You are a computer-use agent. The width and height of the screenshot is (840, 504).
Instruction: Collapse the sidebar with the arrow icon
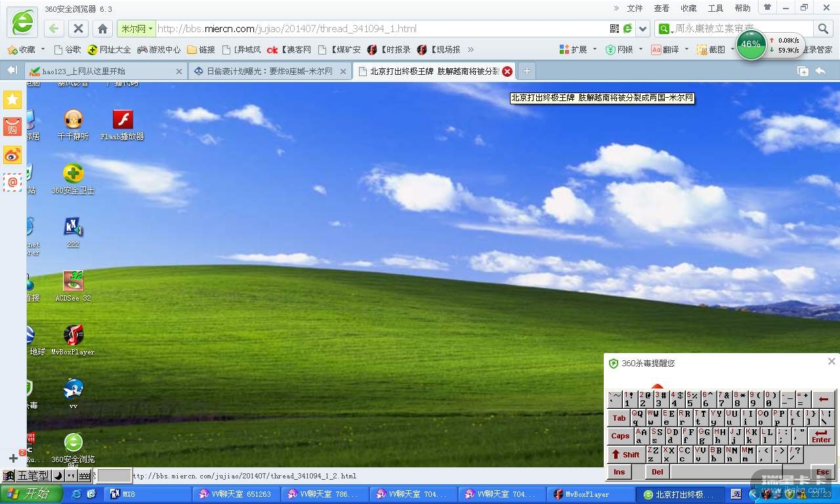click(x=11, y=70)
